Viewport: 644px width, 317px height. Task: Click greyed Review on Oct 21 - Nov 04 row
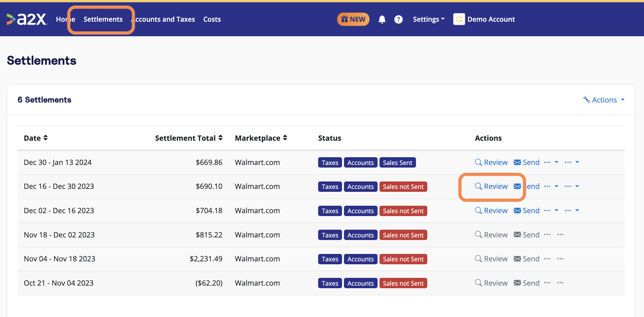pos(491,283)
